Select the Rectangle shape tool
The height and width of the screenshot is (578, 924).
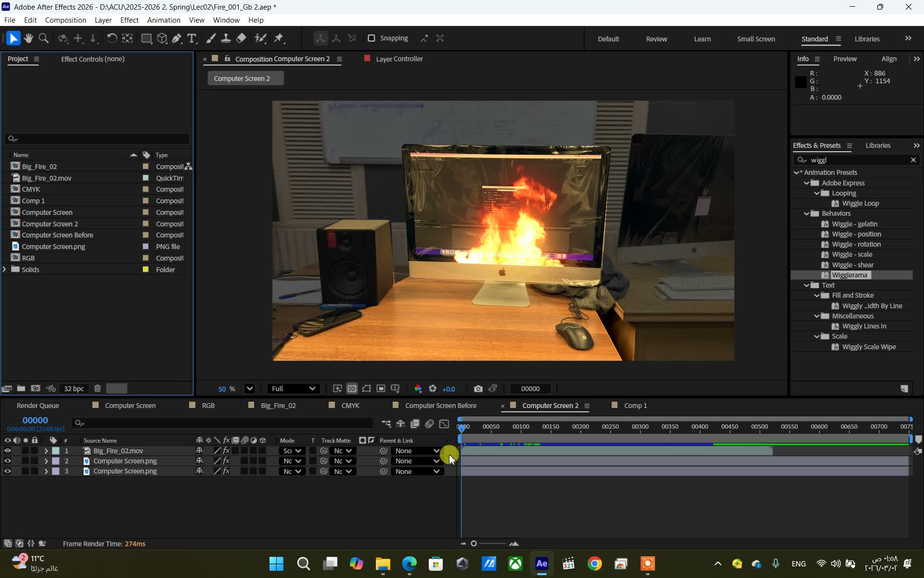tap(146, 39)
